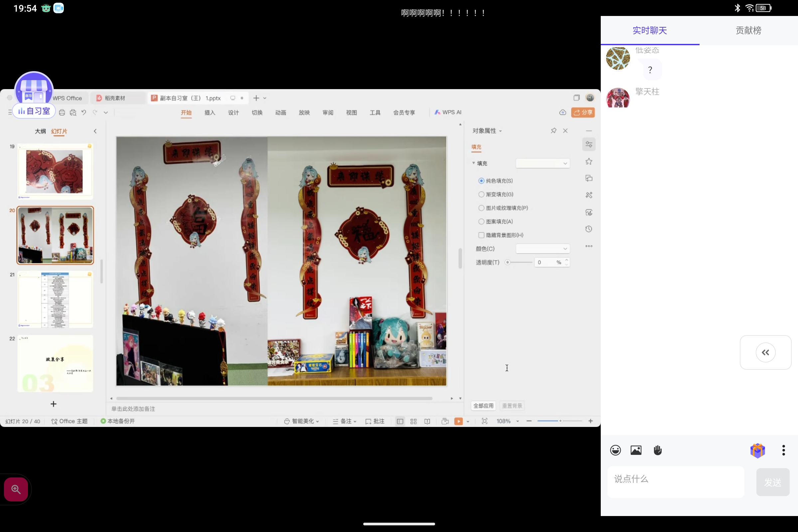
Task: Pin the 对象属性 object properties panel
Action: point(553,131)
